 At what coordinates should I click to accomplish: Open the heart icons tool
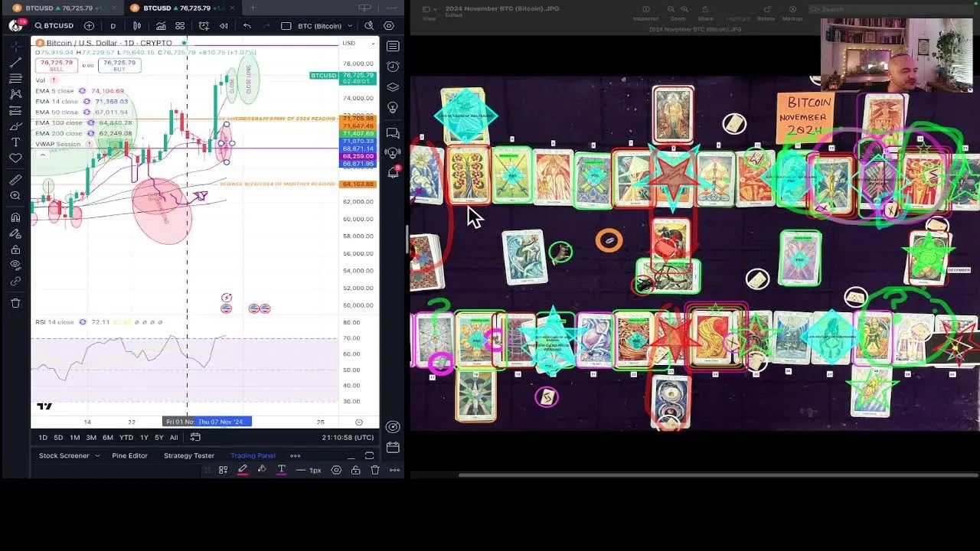(x=15, y=158)
